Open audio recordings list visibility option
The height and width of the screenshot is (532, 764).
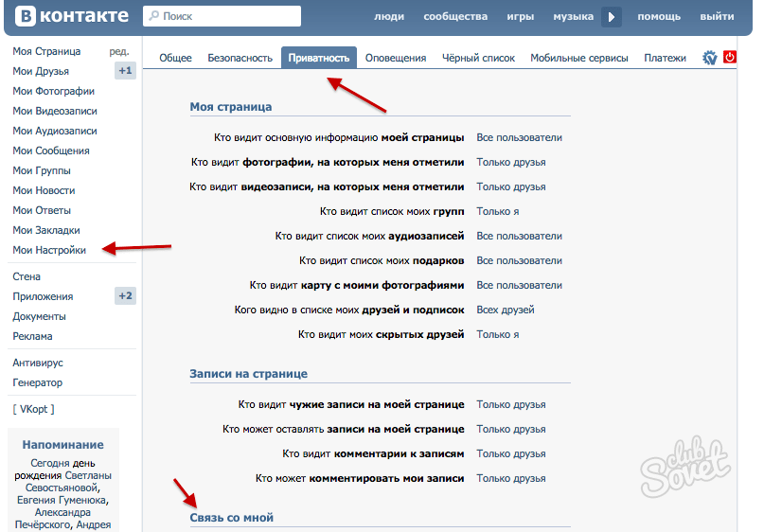519,236
